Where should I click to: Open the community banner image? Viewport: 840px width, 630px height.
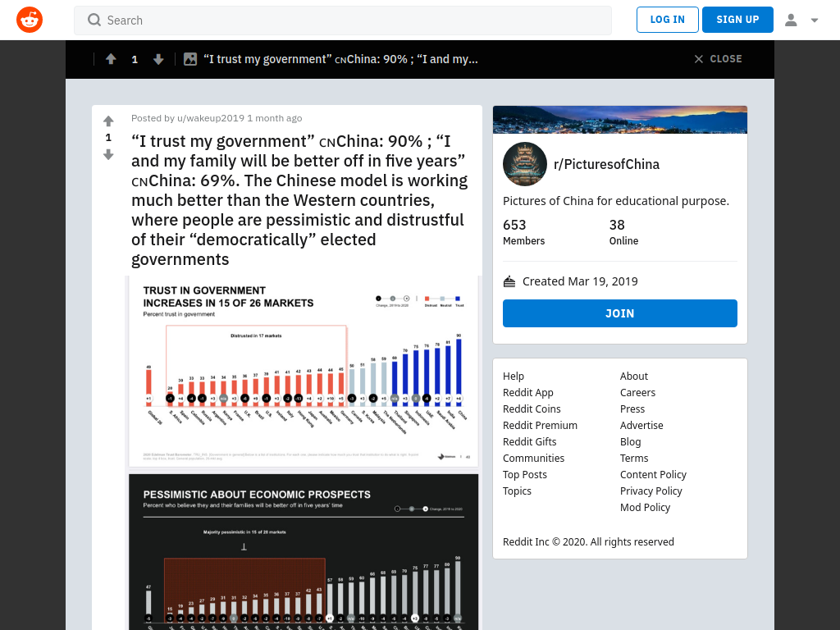[x=620, y=120]
